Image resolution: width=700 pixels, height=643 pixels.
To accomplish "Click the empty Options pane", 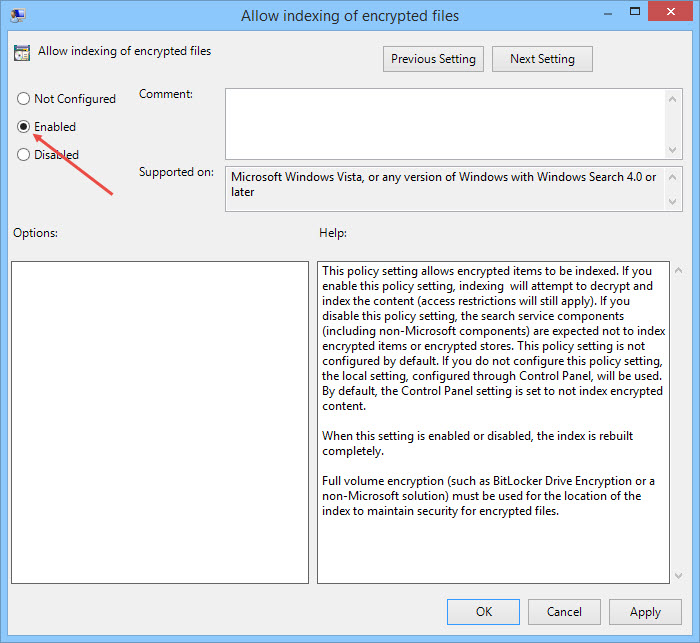I will click(x=160, y=422).
